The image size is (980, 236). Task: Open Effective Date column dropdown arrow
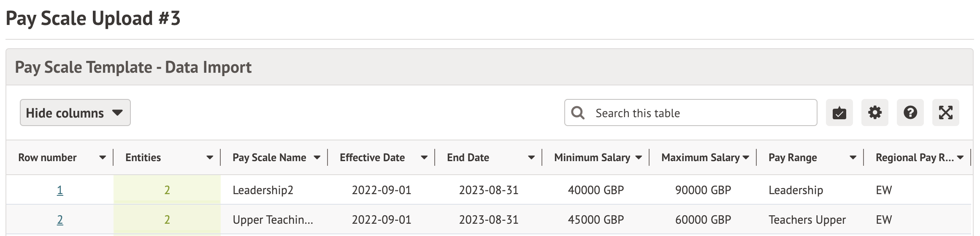coord(424,158)
